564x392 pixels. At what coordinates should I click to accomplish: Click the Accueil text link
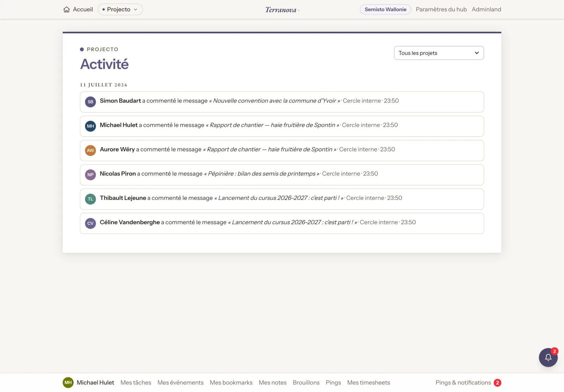(83, 10)
